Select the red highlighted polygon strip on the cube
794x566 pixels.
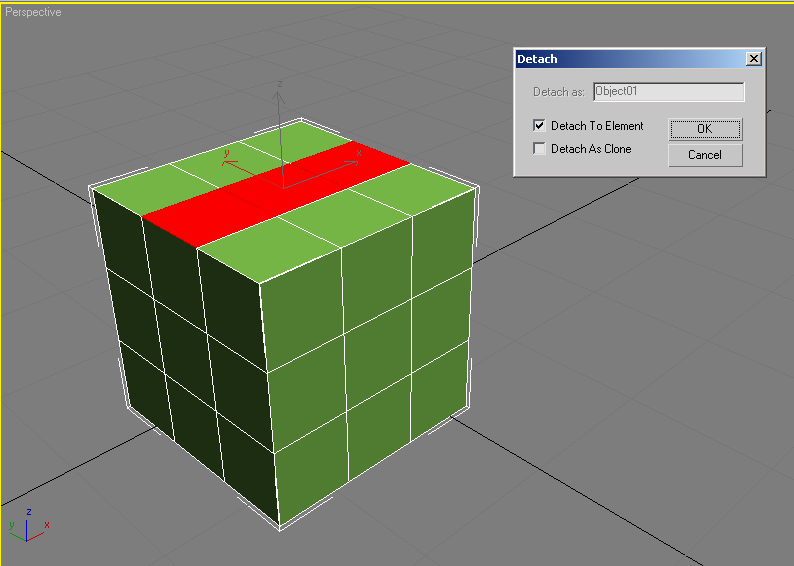276,195
